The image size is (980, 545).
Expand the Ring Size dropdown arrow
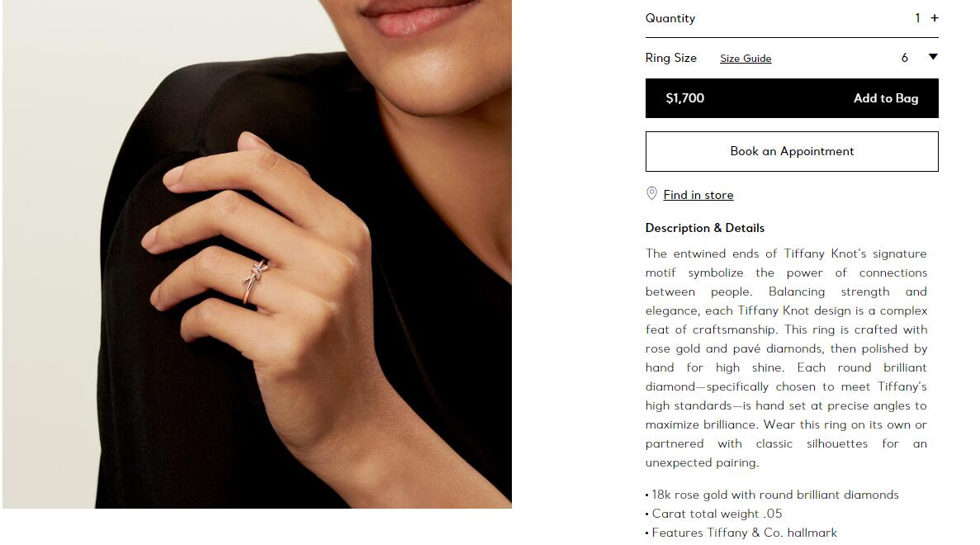[x=933, y=57]
